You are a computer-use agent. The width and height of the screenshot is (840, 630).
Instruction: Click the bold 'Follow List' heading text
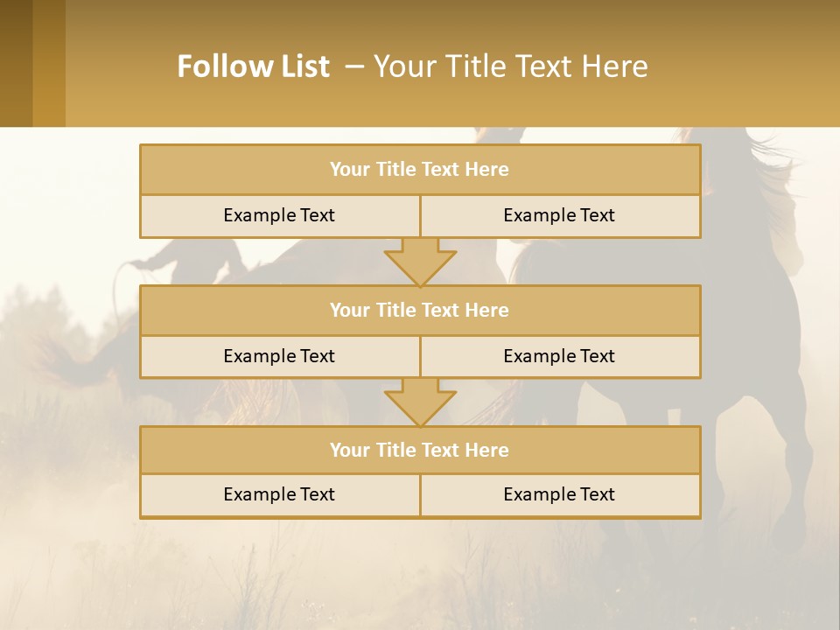253,66
